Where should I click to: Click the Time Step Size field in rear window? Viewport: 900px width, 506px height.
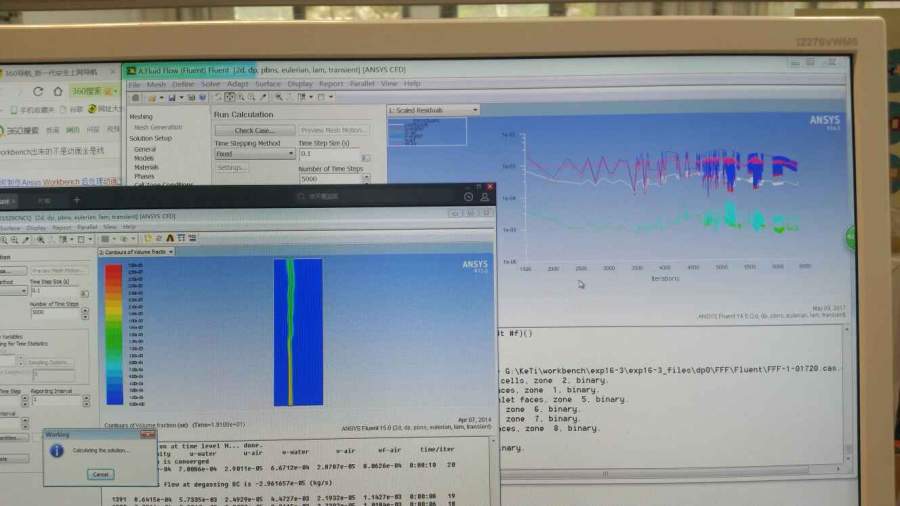tap(329, 154)
